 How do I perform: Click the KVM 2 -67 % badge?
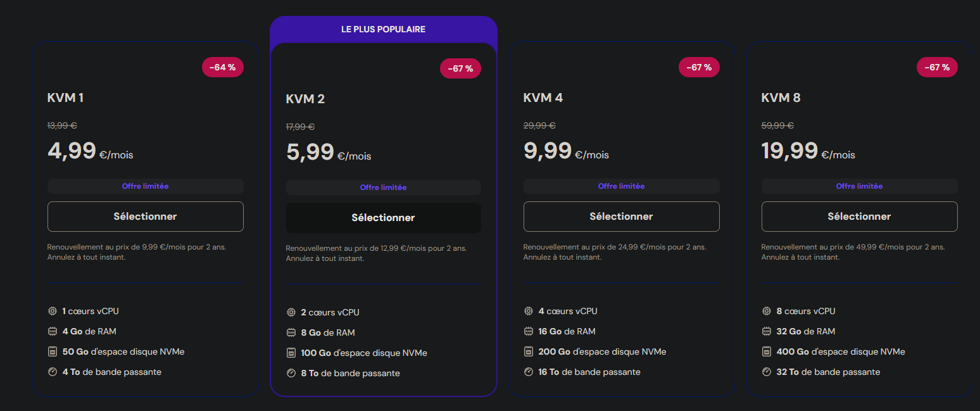[x=460, y=68]
